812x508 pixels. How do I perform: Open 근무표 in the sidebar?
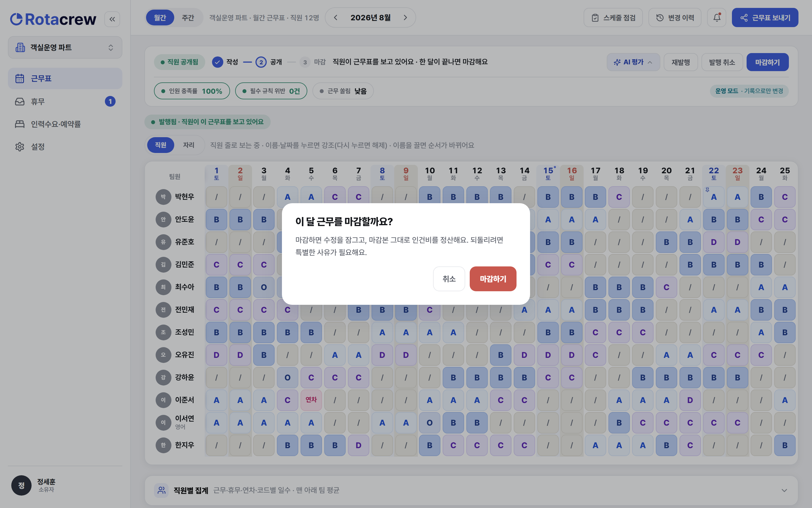(65, 78)
